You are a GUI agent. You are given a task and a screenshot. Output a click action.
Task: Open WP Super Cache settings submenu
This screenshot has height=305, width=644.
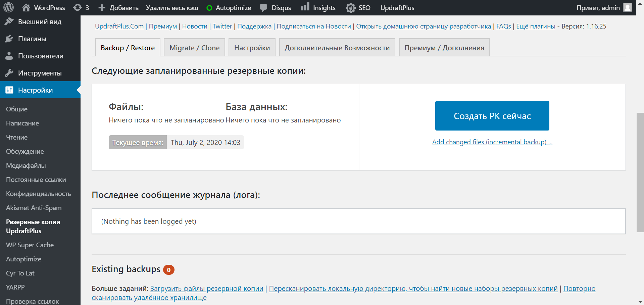tap(30, 245)
